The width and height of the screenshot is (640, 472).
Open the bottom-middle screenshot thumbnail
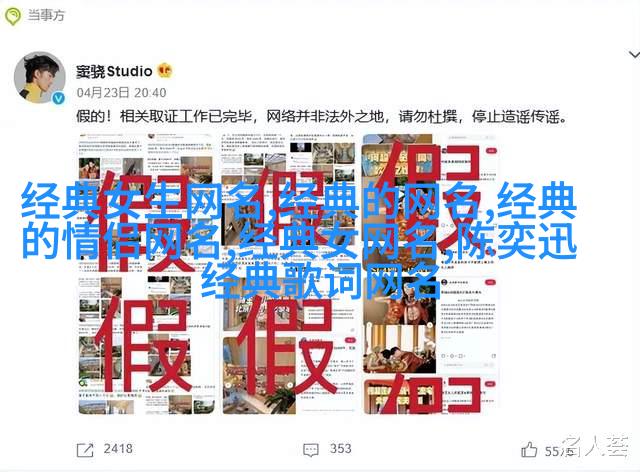point(288,345)
